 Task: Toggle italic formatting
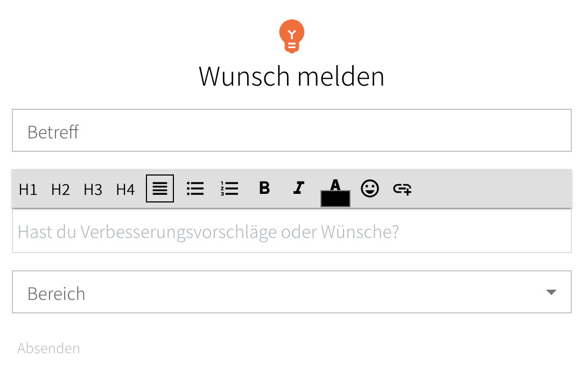pyautogui.click(x=298, y=188)
